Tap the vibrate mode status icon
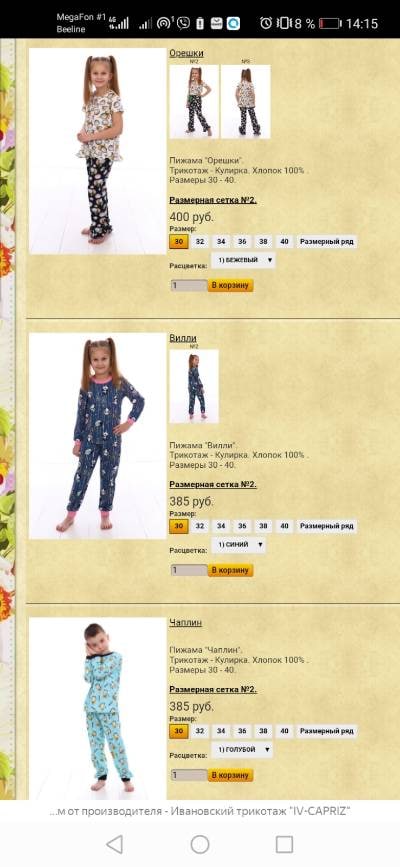The width and height of the screenshot is (400, 867). (283, 23)
